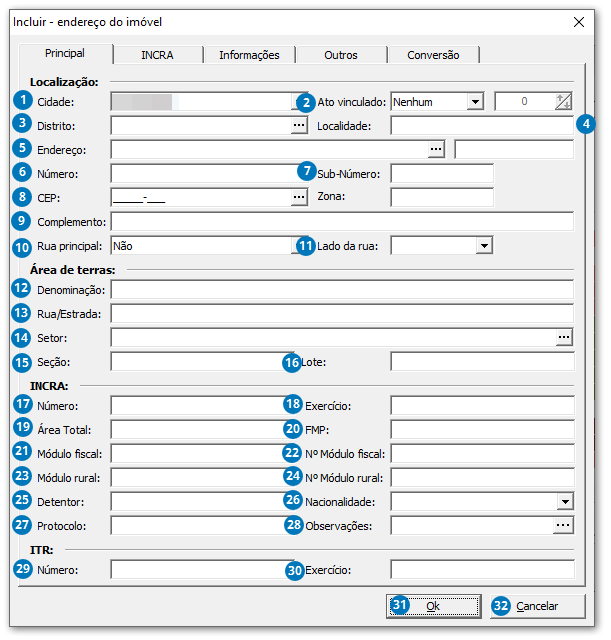The height and width of the screenshot is (640, 611).
Task: Switch to the INCRA tab
Action: (x=157, y=55)
